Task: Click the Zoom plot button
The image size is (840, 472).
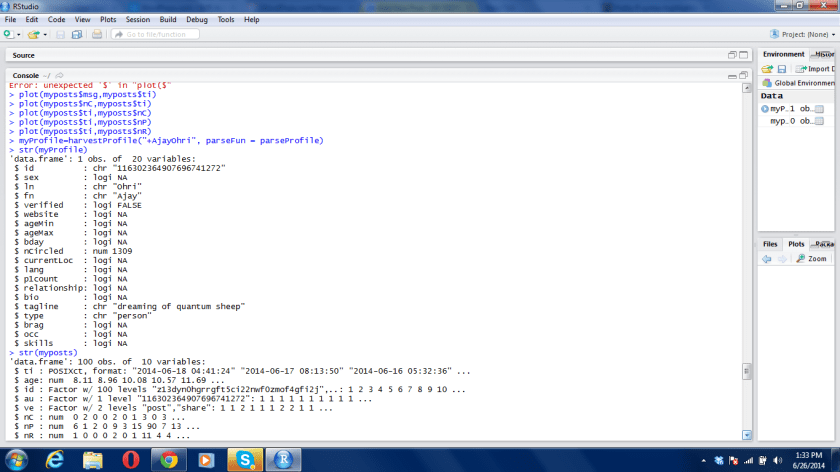Action: 811,259
